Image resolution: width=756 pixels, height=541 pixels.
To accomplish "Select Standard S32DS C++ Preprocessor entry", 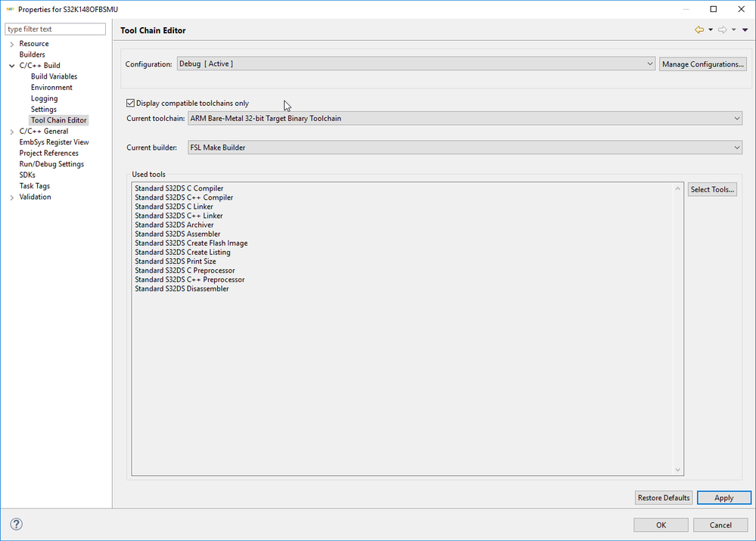I will [189, 280].
